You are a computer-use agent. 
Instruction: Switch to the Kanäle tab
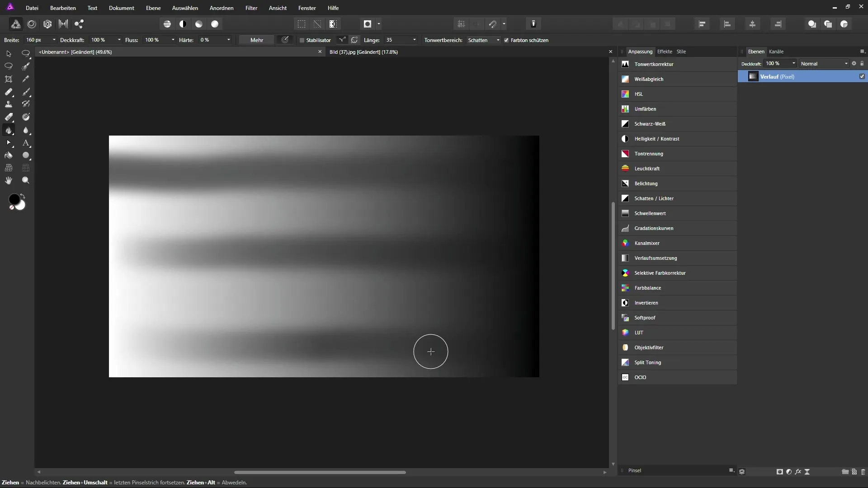tap(776, 52)
